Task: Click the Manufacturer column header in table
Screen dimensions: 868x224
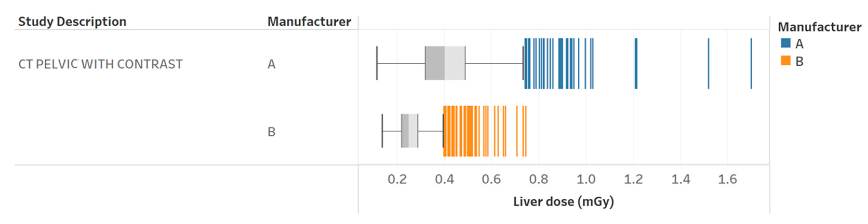Action: click(309, 22)
